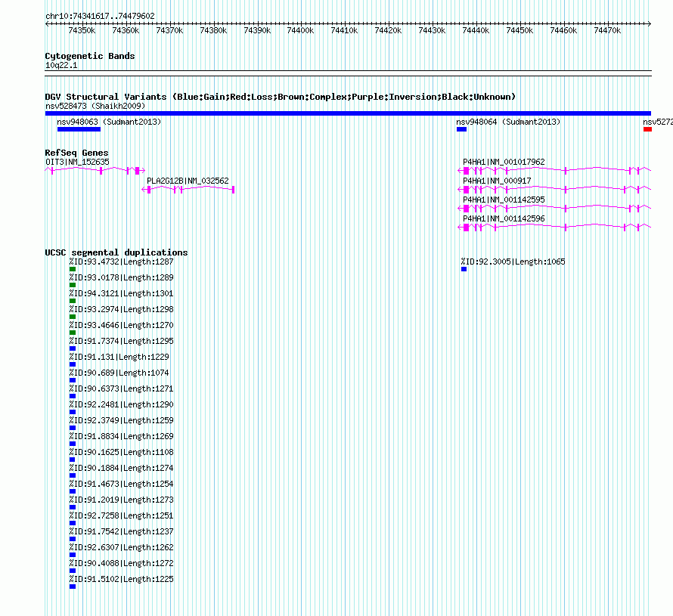Select the P4HA1 NM_001142596 transcript glyph
This screenshot has height=616, width=673.
click(554, 228)
